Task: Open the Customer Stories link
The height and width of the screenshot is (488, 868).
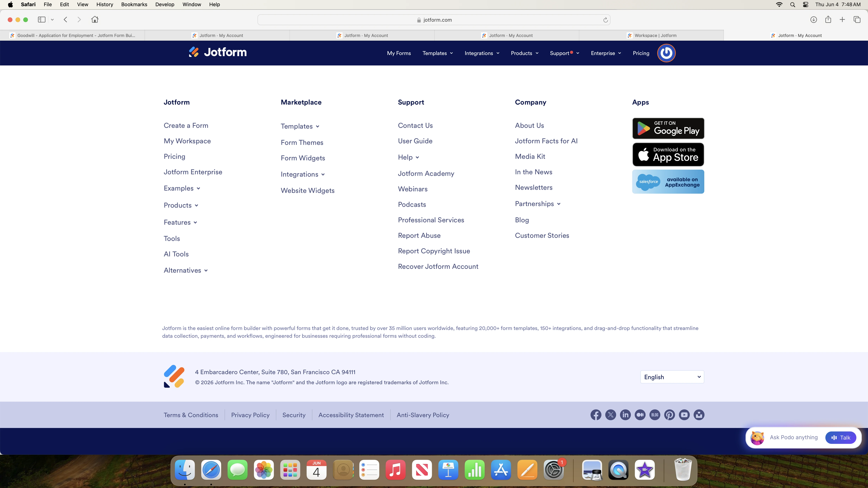Action: coord(542,235)
